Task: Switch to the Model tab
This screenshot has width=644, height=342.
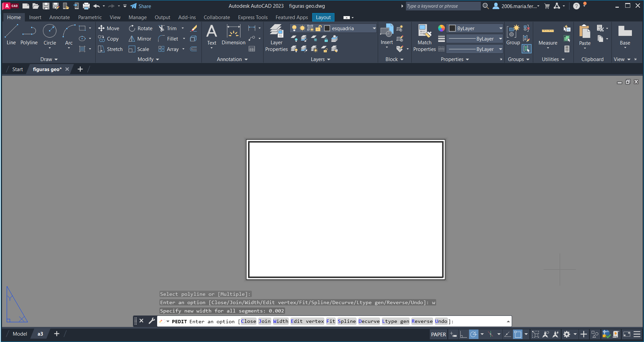Action: point(20,334)
